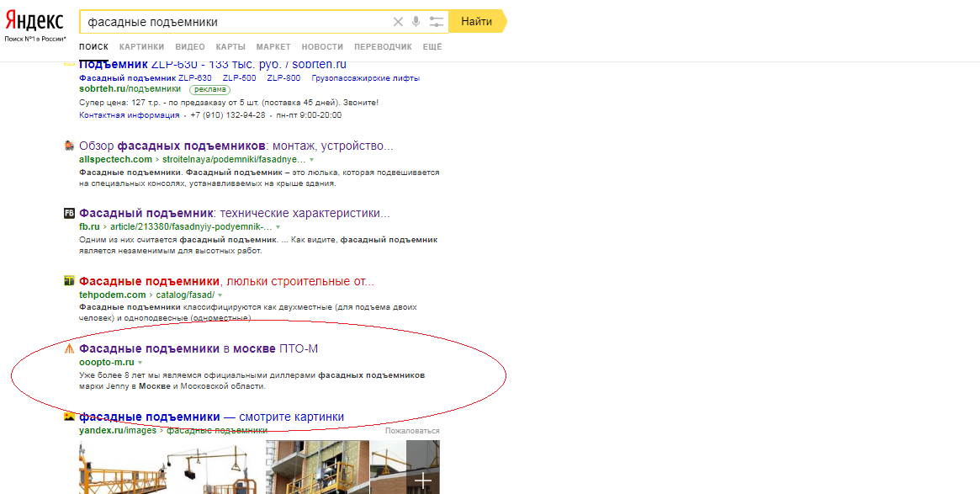Viewport: 980px width, 494px height.
Task: Switch to the НОВОСТИ tab
Action: point(322,47)
